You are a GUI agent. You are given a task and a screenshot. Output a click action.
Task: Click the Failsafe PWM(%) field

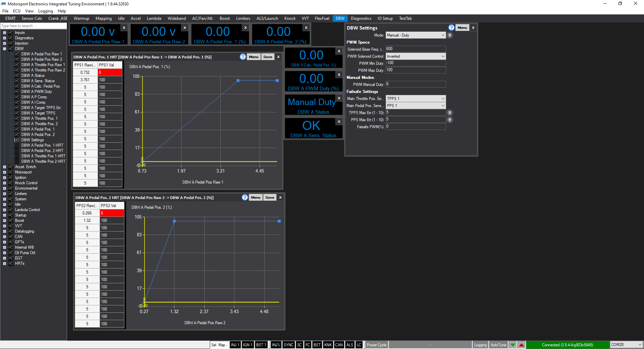click(416, 127)
